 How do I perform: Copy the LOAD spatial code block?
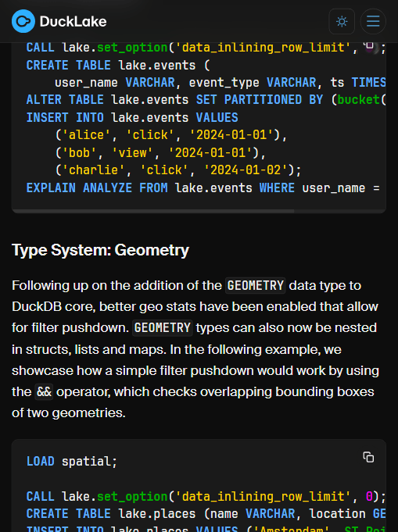(x=368, y=457)
